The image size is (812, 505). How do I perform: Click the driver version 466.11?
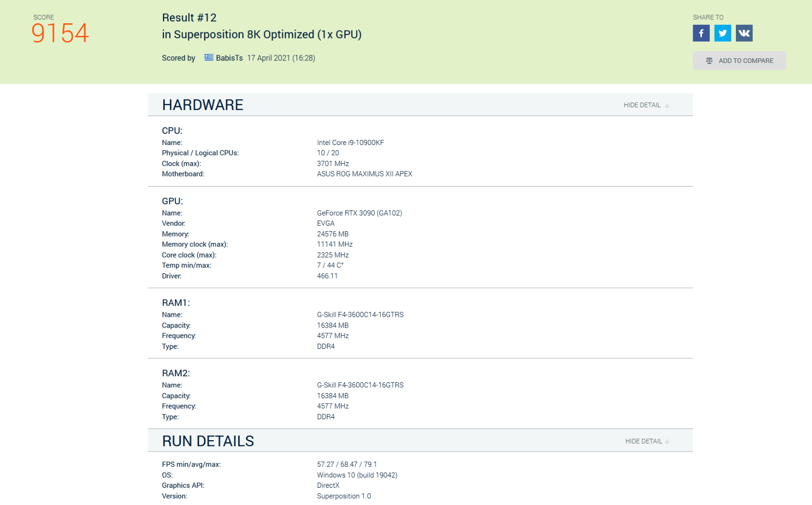[327, 276]
